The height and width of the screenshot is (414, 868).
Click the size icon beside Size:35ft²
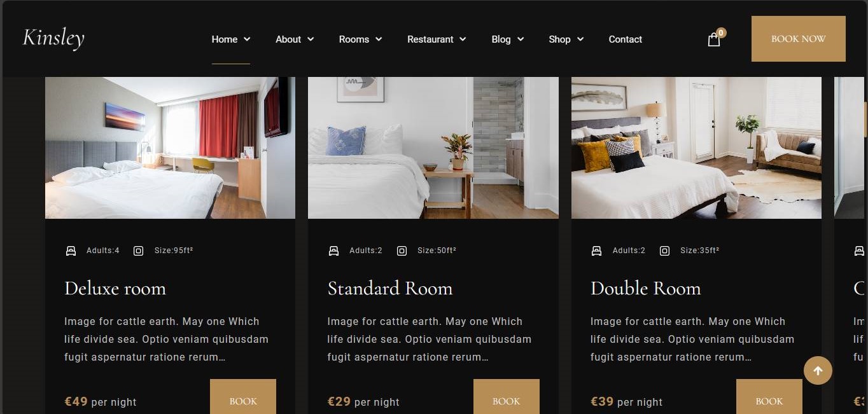coord(664,251)
